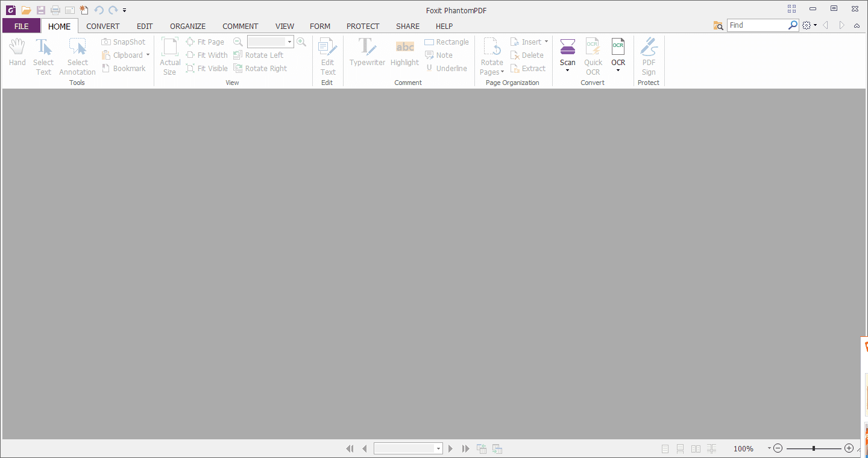Click the magnifier icon in Find box
868x458 pixels.
click(793, 25)
